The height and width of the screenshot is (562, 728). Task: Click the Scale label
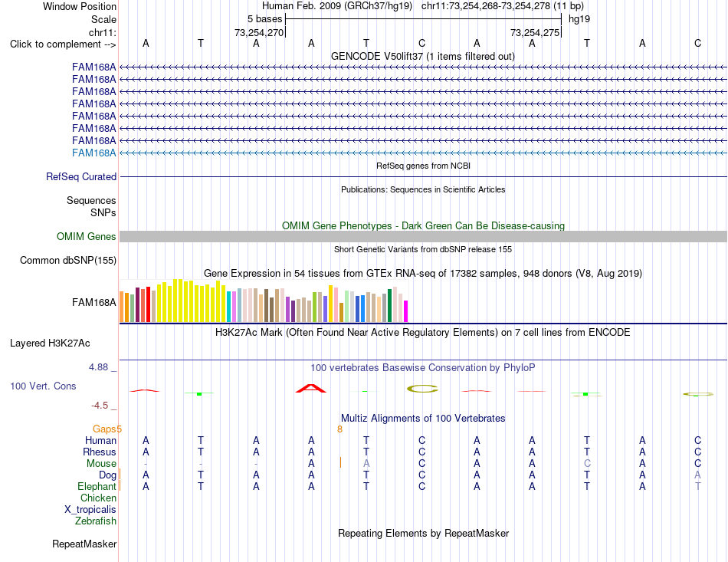click(103, 19)
